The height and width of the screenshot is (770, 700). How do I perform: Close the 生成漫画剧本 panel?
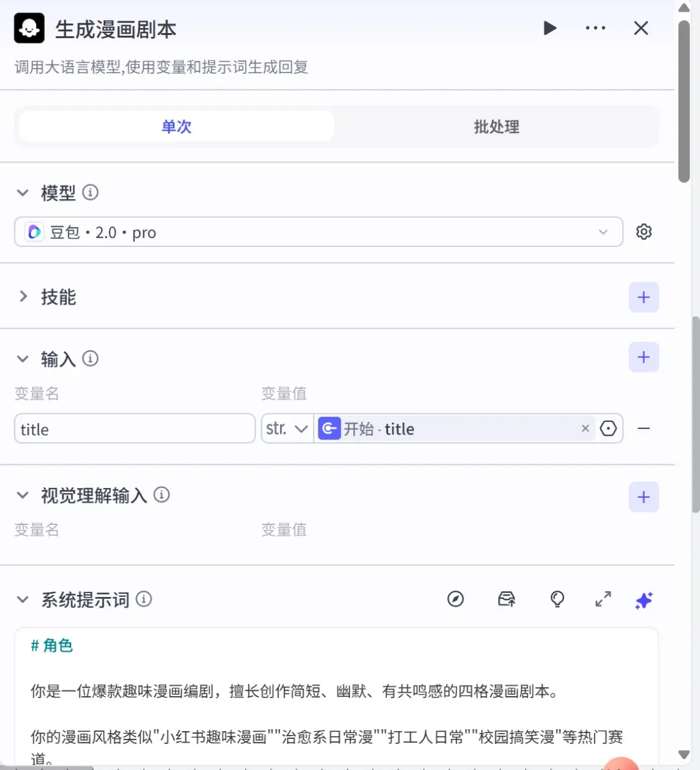[641, 28]
